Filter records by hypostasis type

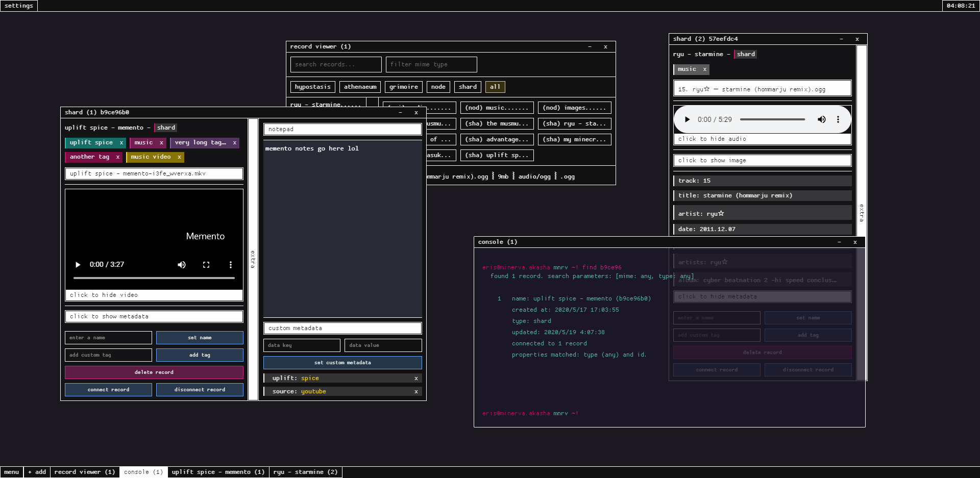tap(313, 87)
